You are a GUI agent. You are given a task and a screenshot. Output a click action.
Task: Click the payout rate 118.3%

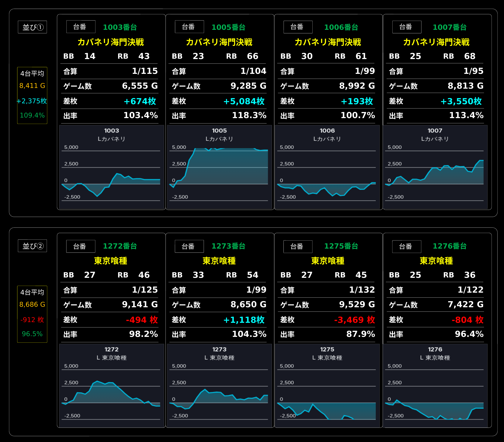tap(249, 115)
